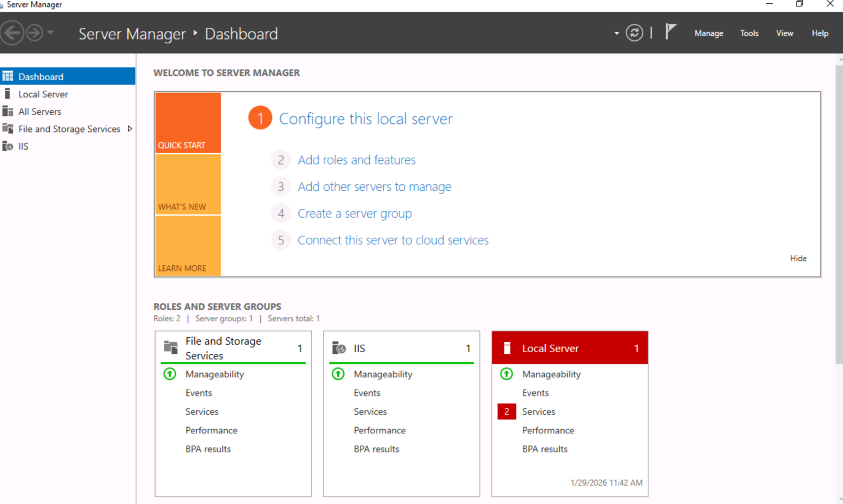Click the red Services alert badge
Screen dimensions: 843x504
pyautogui.click(x=506, y=412)
